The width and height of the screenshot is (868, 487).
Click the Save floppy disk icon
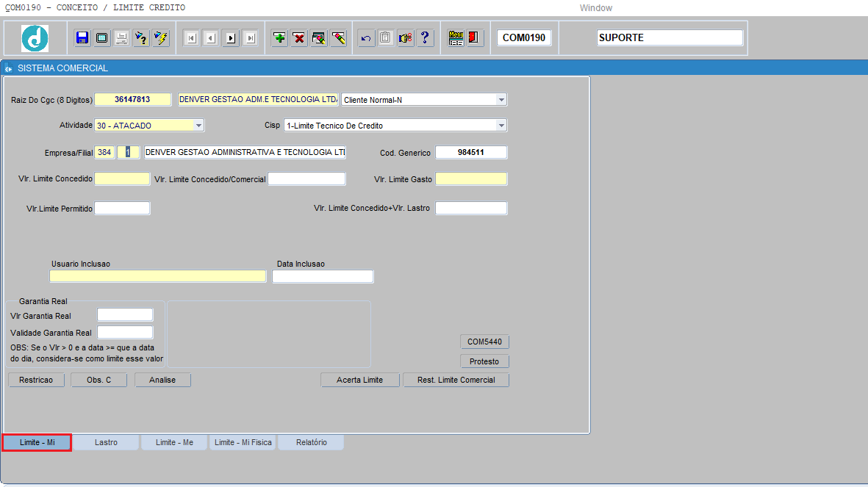pos(82,37)
